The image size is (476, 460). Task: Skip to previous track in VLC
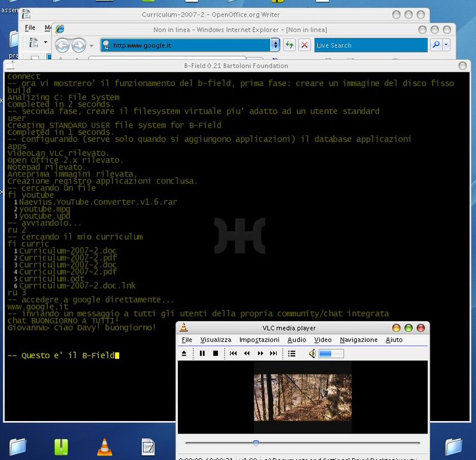pyautogui.click(x=234, y=353)
